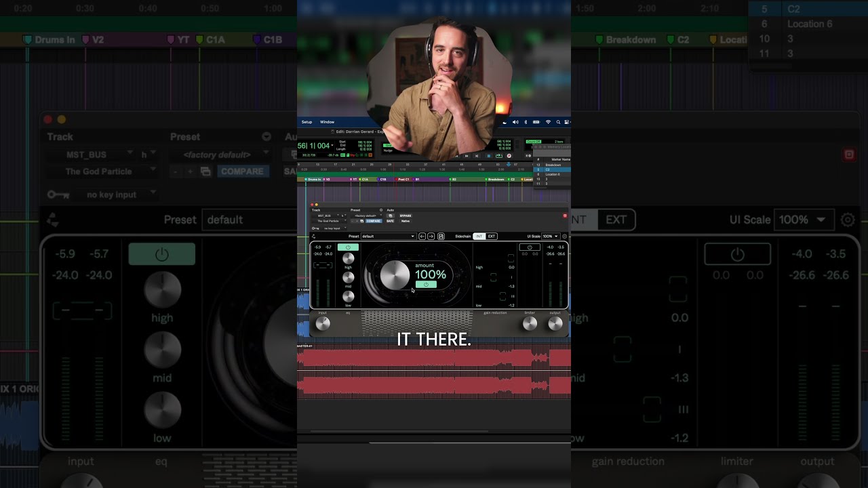
Task: Click the circular icon beside center Preset header
Action: pyautogui.click(x=381, y=210)
